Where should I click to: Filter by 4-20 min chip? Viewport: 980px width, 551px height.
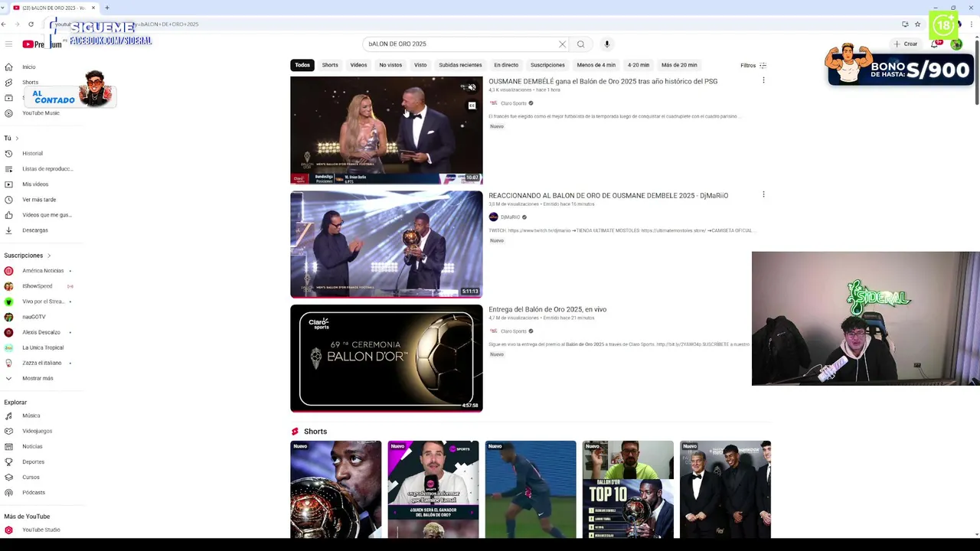coord(639,65)
